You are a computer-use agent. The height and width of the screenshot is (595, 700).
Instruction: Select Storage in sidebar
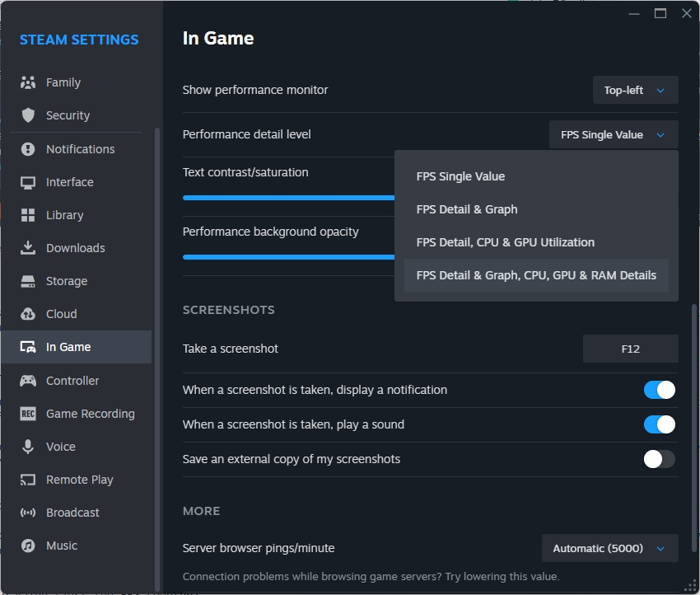coord(76,281)
